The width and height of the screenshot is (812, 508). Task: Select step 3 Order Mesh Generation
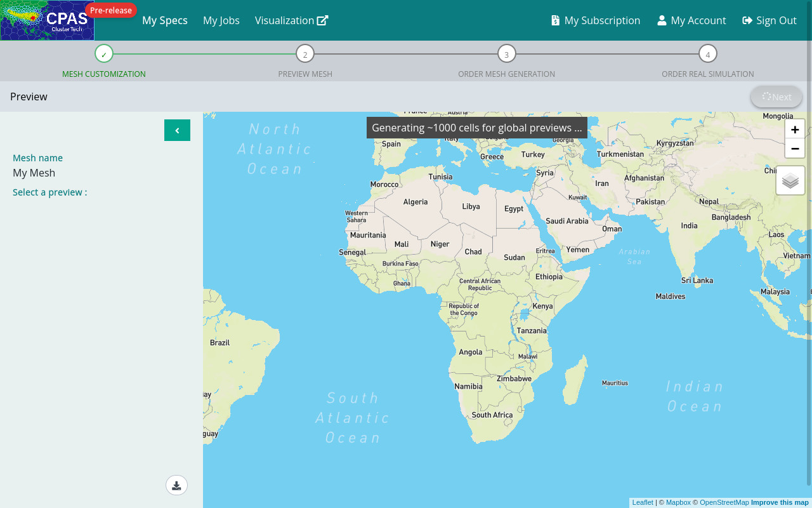coord(506,54)
